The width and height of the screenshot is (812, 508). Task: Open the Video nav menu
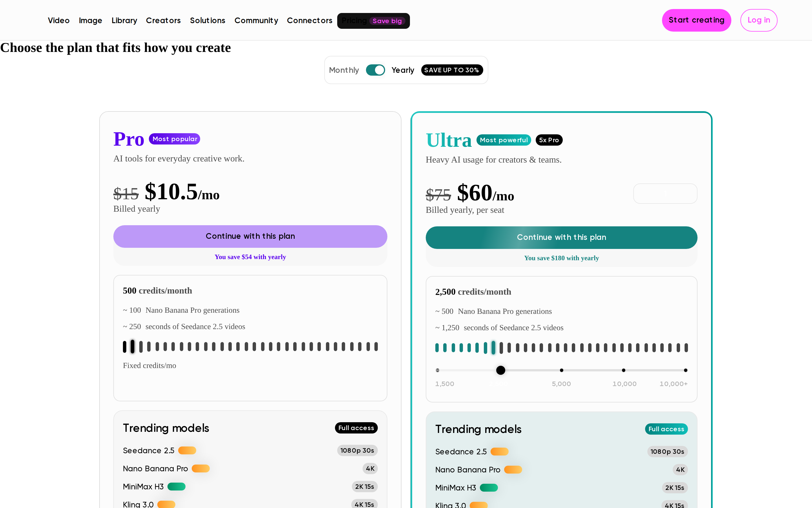[58, 21]
